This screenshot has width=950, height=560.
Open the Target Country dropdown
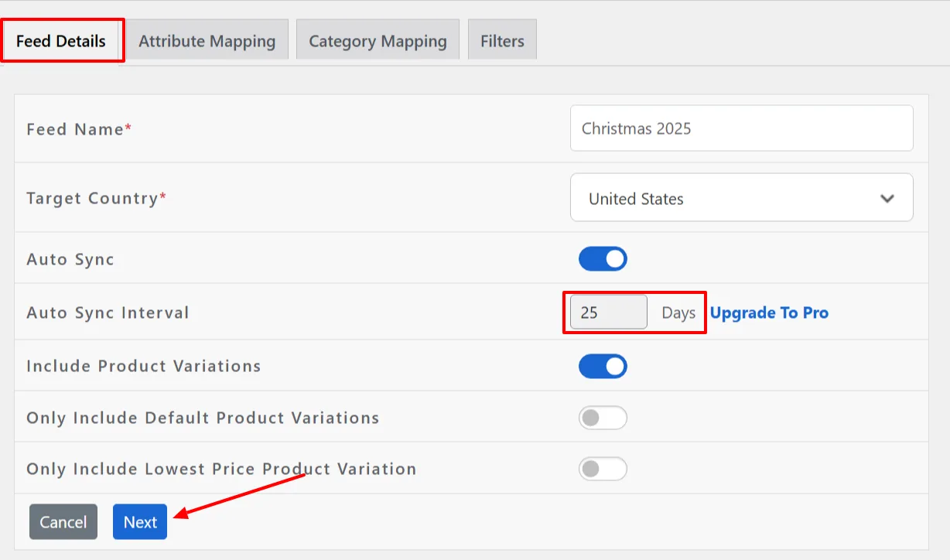click(x=740, y=198)
